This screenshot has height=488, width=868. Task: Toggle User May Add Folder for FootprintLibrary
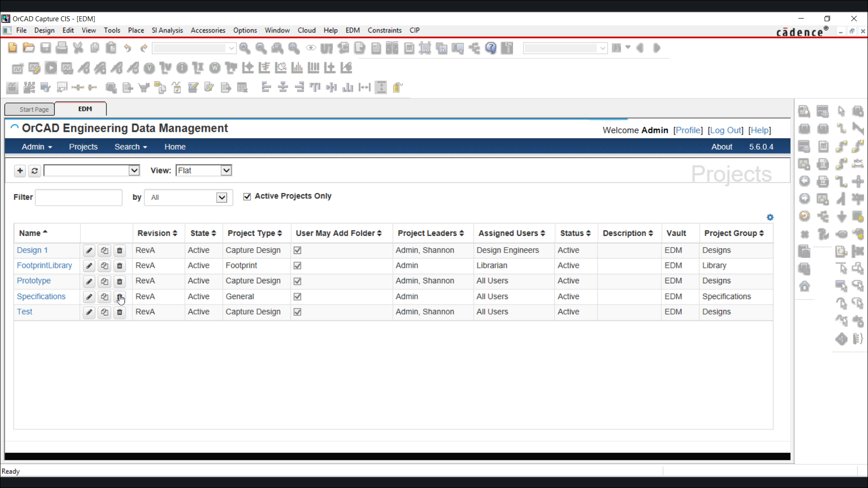pos(297,266)
